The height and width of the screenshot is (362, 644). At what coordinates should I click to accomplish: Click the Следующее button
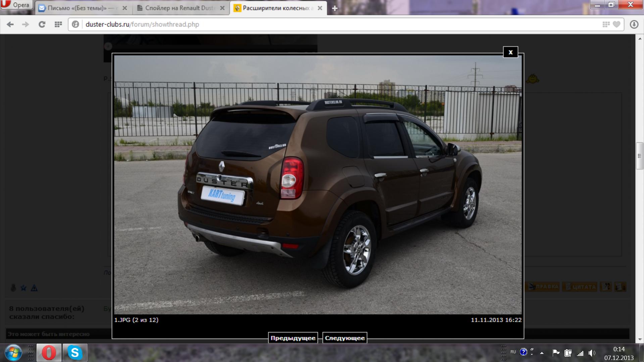345,338
